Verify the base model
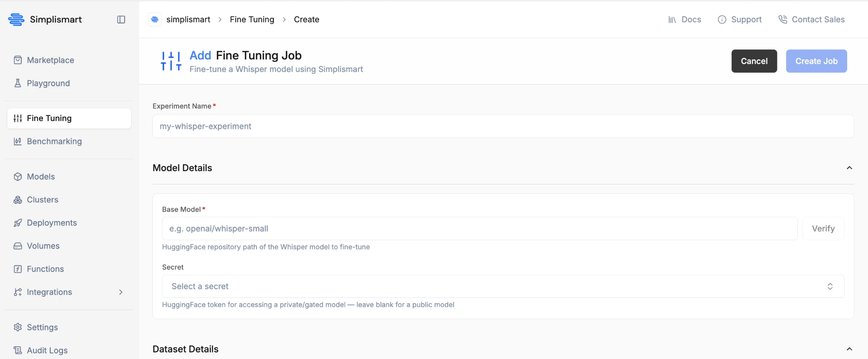Screen dimensions: 868x359 coord(823,228)
